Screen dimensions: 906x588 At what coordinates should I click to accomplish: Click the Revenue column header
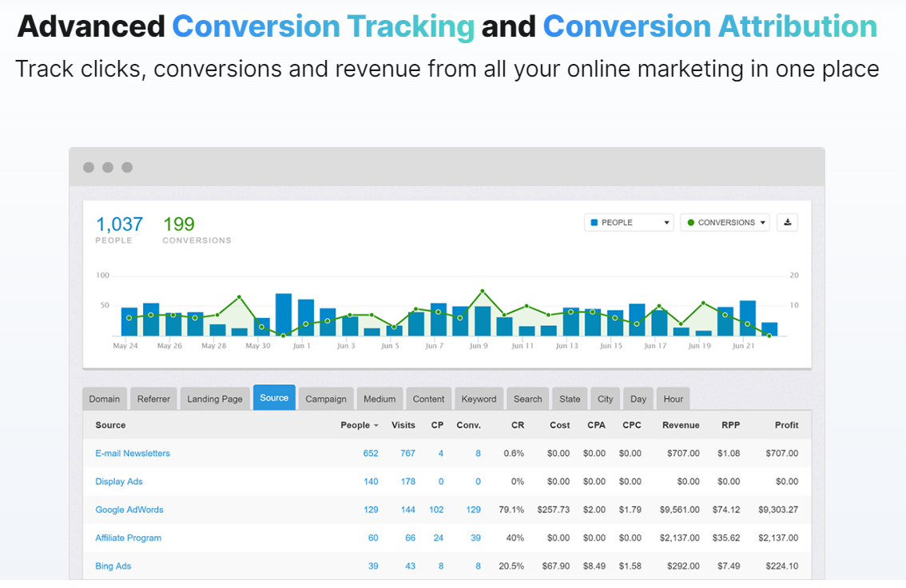tap(681, 425)
